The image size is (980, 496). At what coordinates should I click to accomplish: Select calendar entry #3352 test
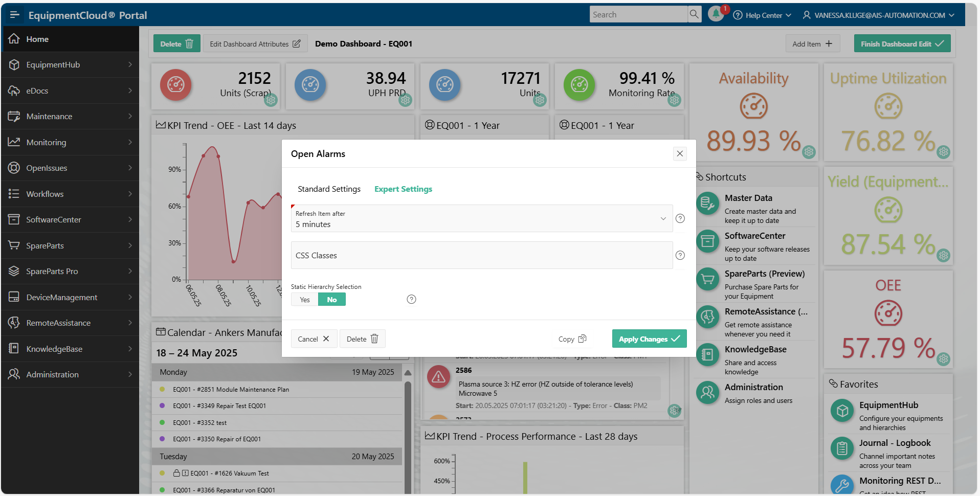click(277, 422)
